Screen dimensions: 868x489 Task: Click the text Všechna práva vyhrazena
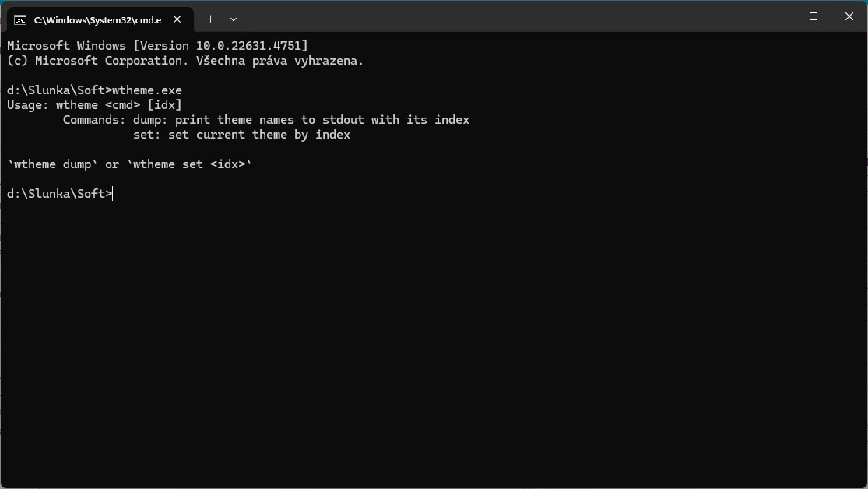coord(279,61)
